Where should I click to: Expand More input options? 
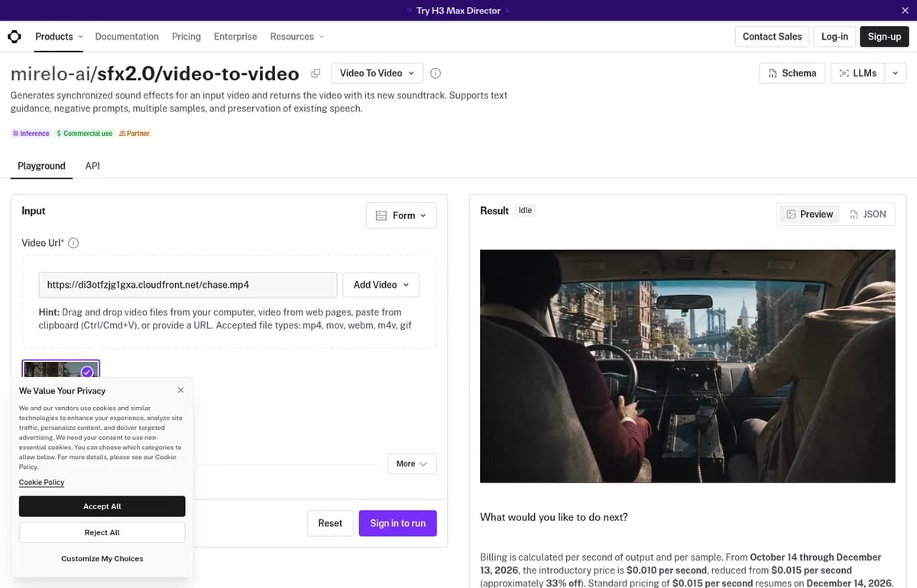(x=412, y=464)
